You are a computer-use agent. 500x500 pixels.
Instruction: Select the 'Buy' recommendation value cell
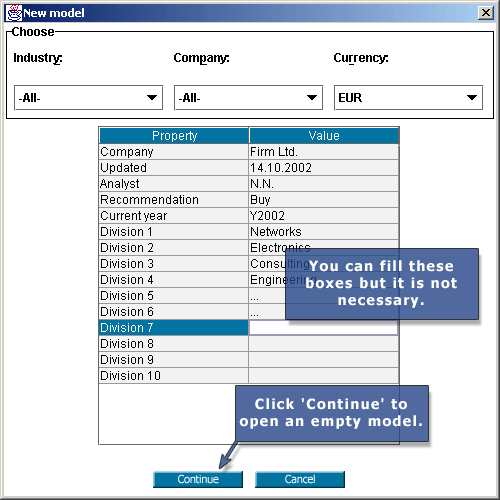coord(323,200)
